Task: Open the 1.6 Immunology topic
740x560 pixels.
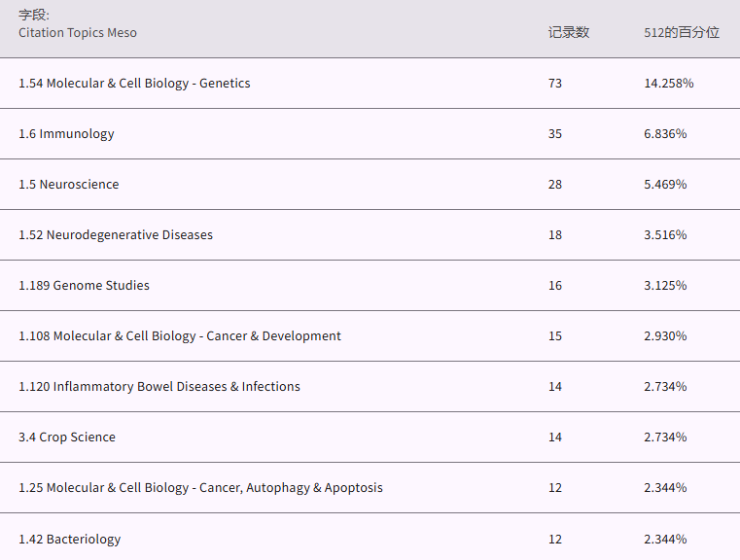Action: (x=66, y=134)
